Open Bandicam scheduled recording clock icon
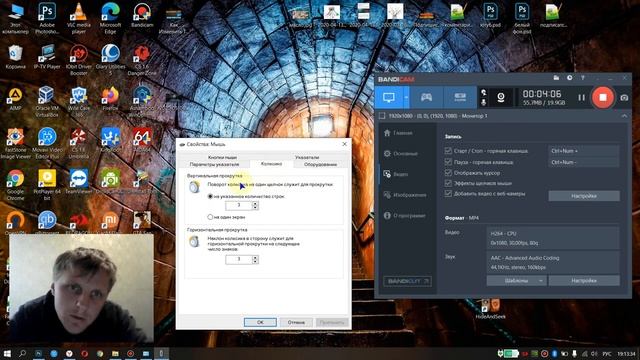This screenshot has width=640, height=360. (569, 78)
